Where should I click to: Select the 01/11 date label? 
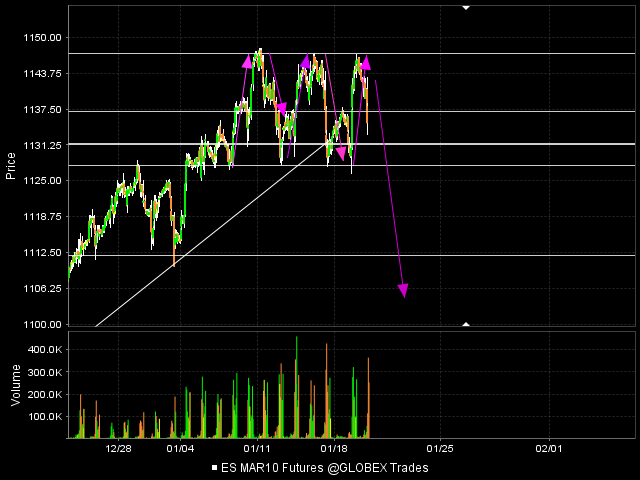pos(257,449)
